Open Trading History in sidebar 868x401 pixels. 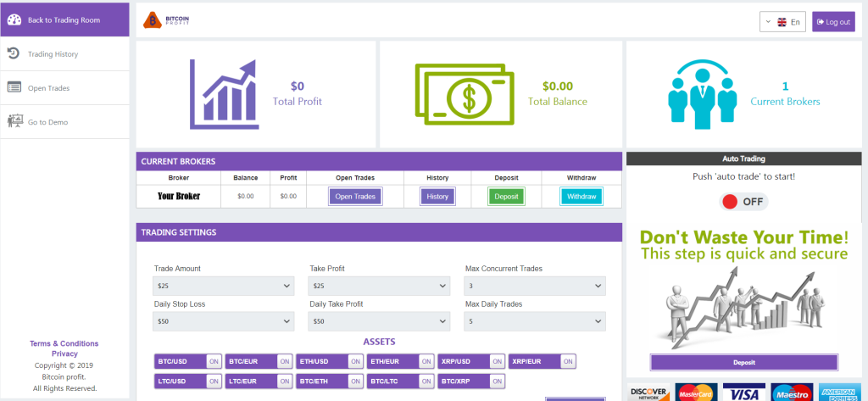click(x=53, y=54)
